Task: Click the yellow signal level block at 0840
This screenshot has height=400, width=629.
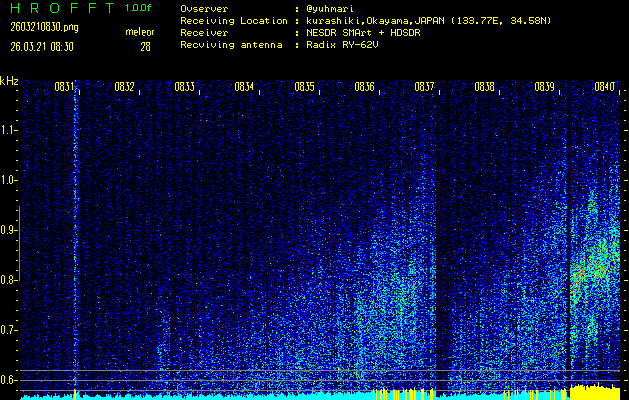Action: pos(595,392)
